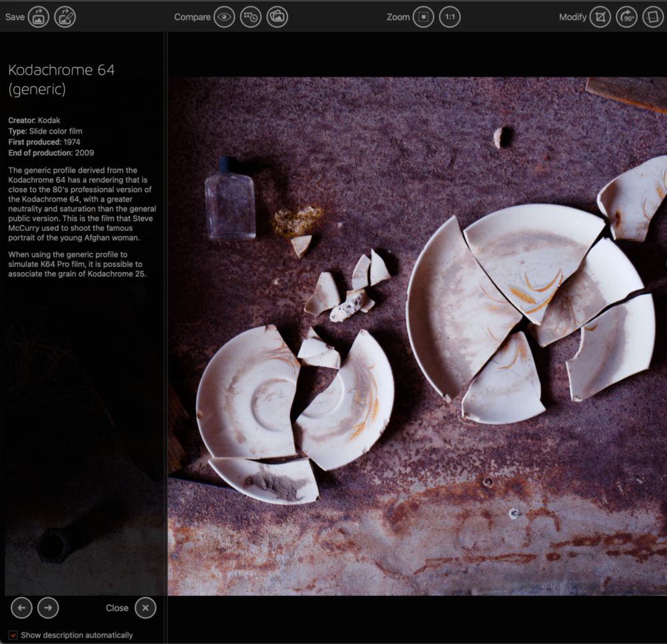Click the snapshot history icon in Compare group
The width and height of the screenshot is (667, 644).
(251, 17)
